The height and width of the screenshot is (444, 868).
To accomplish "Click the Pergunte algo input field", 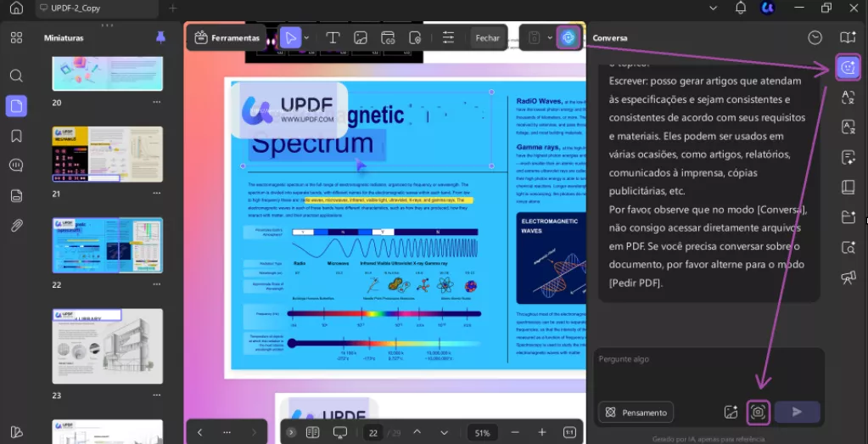I will (x=709, y=372).
